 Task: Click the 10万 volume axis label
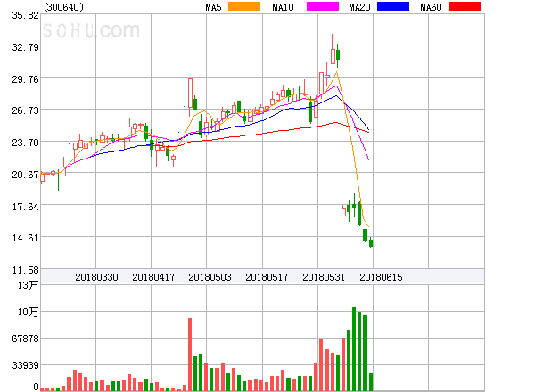28,312
